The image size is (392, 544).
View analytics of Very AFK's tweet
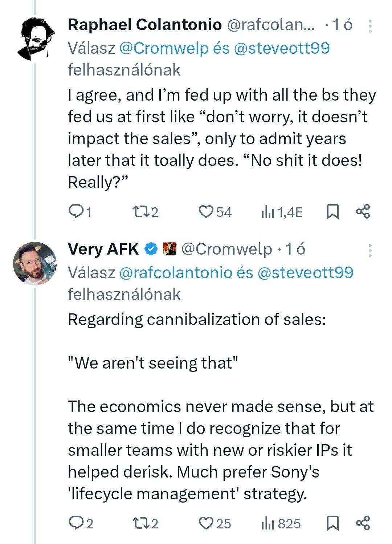click(268, 523)
